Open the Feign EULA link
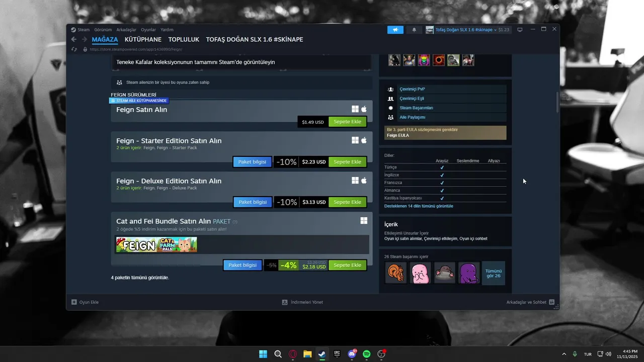The height and width of the screenshot is (362, 644). pos(397,135)
